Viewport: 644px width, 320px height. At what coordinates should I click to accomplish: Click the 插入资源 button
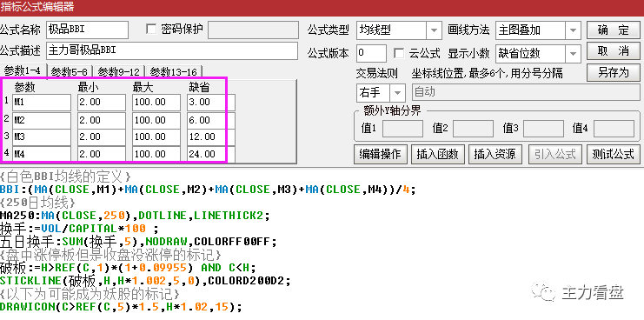[495, 154]
